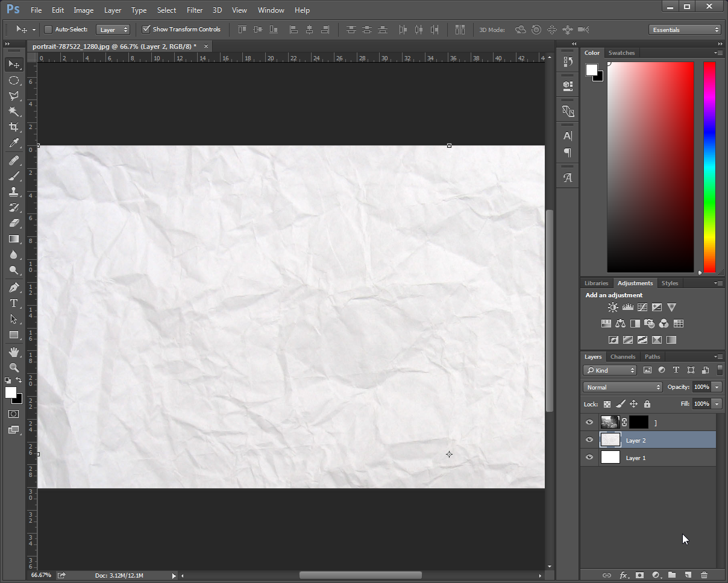
Task: Select the Brush tool
Action: pos(14,176)
